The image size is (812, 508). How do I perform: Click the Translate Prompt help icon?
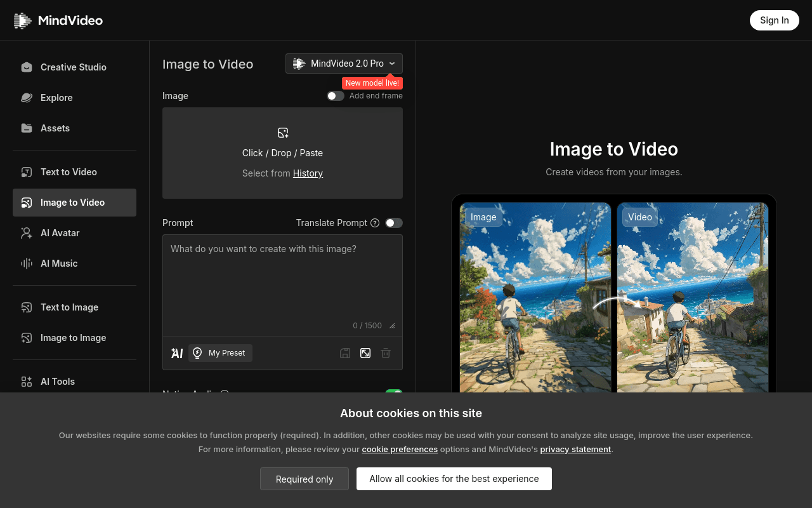pyautogui.click(x=375, y=223)
